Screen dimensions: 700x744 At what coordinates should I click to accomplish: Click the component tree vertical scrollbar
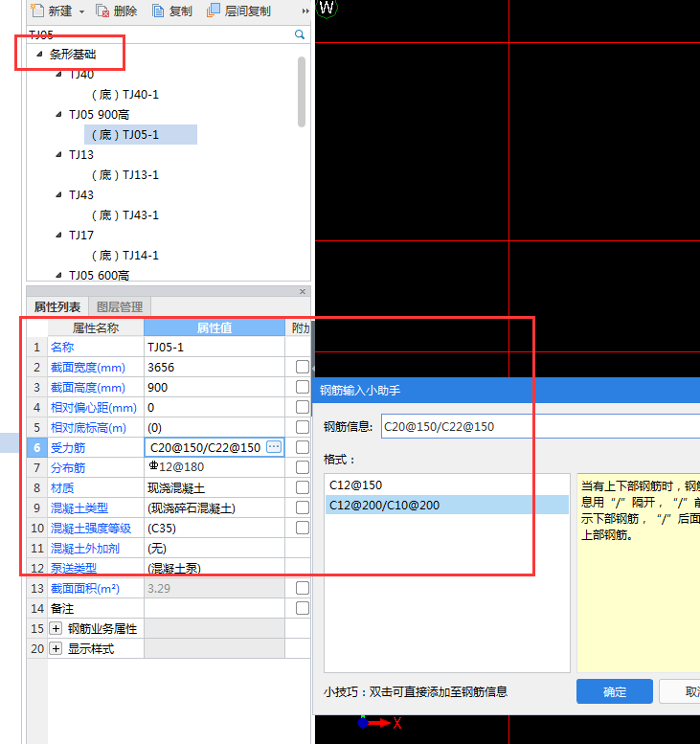click(x=302, y=92)
